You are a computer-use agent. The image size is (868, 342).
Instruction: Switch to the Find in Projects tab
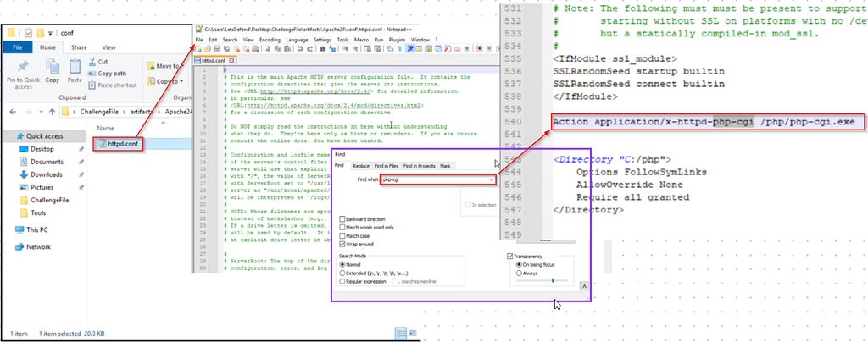coord(419,166)
